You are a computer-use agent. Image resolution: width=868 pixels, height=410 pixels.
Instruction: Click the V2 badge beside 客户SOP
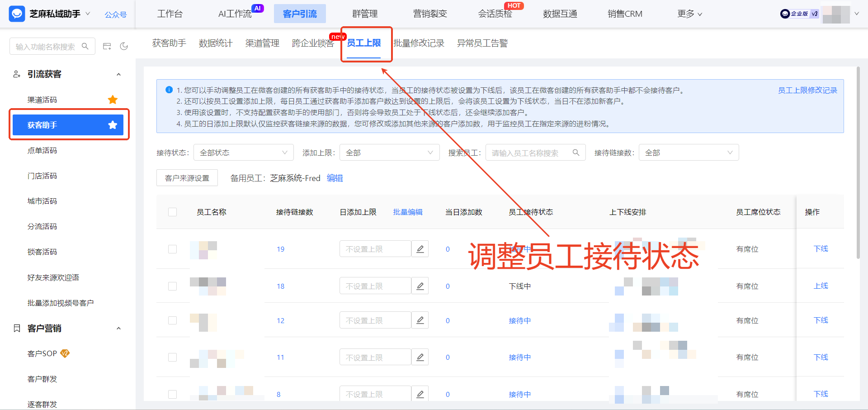65,353
